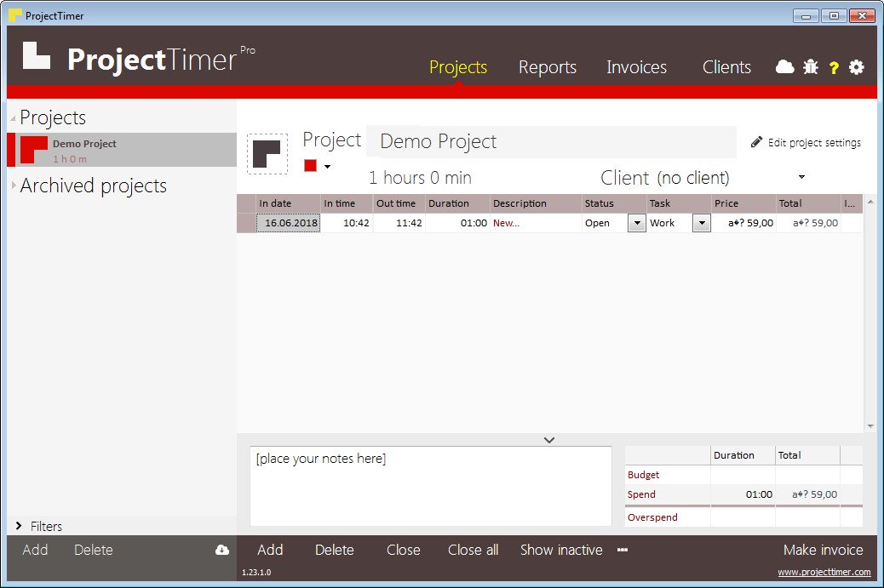Click the 16.06.2018 date cell
Image resolution: width=884 pixels, height=588 pixels.
click(x=289, y=223)
